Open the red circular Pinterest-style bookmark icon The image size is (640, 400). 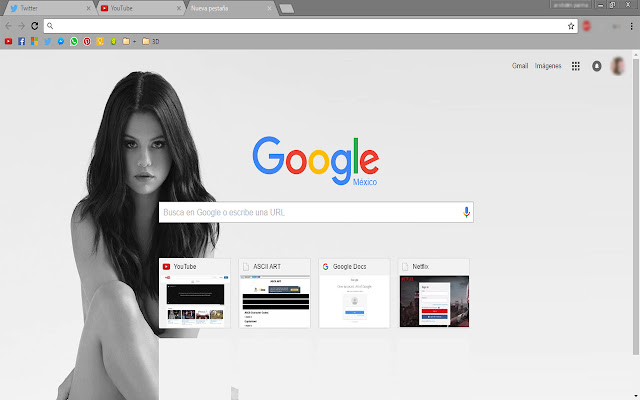click(87, 41)
